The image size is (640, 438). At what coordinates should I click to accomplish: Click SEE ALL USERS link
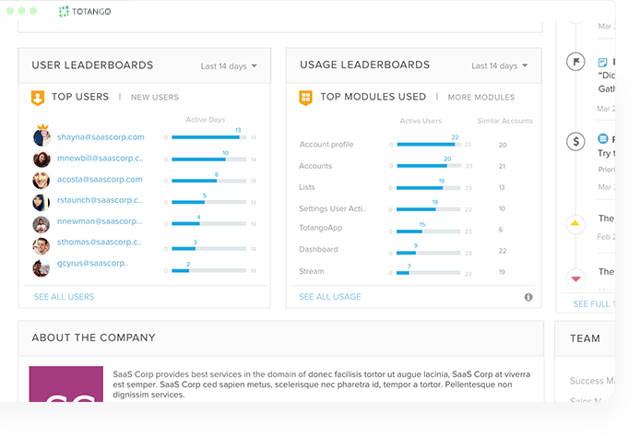(64, 297)
